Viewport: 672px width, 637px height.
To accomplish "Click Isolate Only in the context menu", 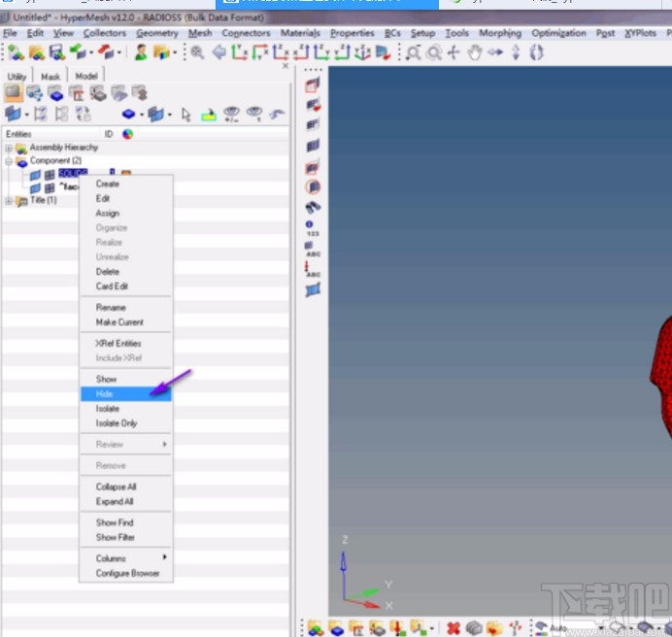I will coord(116,423).
